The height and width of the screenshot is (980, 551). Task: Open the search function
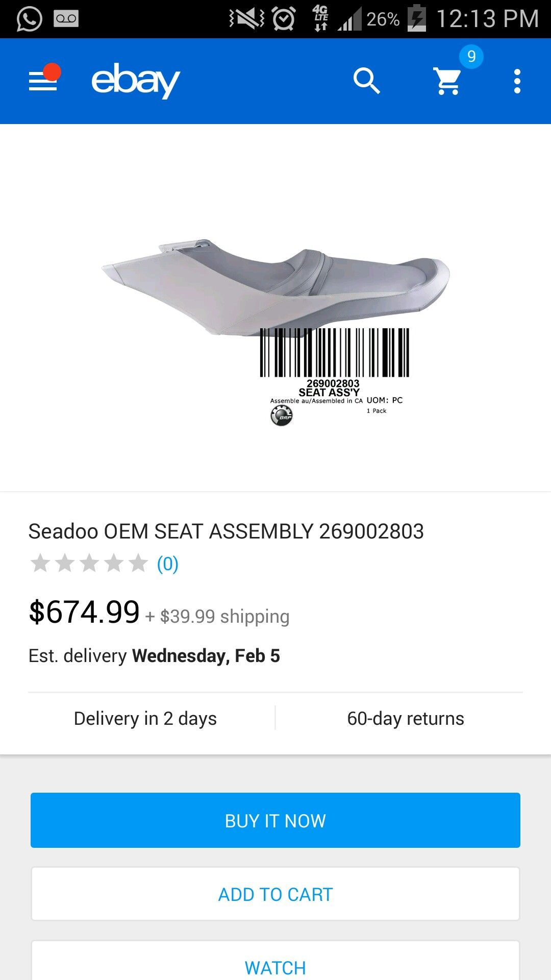367,80
